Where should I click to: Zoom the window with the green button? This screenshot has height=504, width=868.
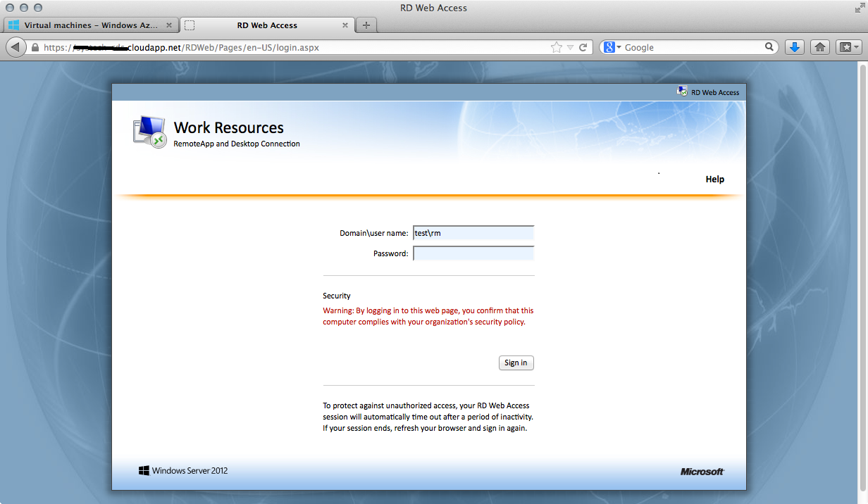pyautogui.click(x=37, y=8)
